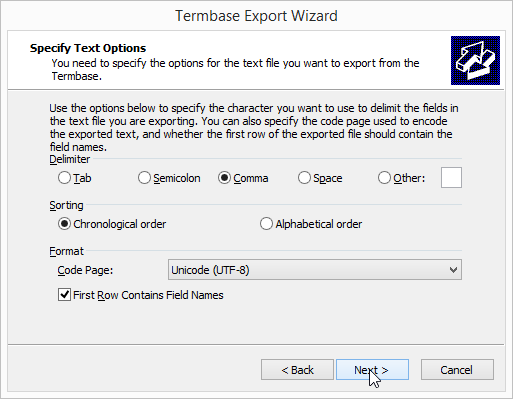Go to the previous wizard step with Back
This screenshot has width=513, height=399.
pos(297,370)
